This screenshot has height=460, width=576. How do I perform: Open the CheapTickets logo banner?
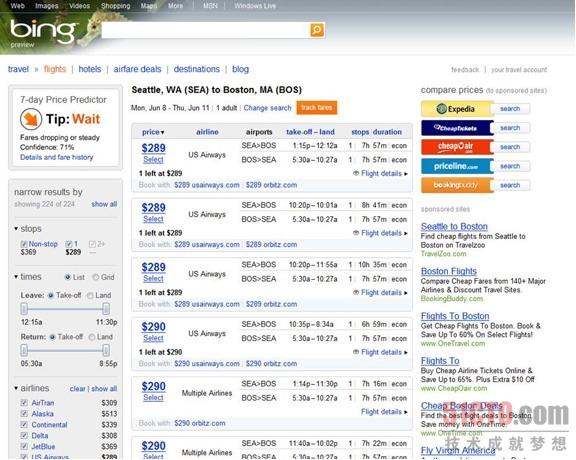456,128
